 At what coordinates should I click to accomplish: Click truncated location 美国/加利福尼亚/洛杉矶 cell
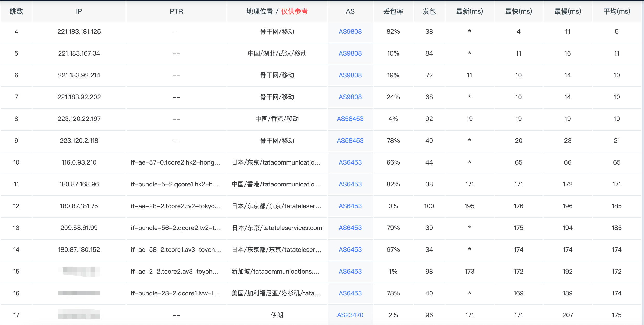[x=276, y=293]
